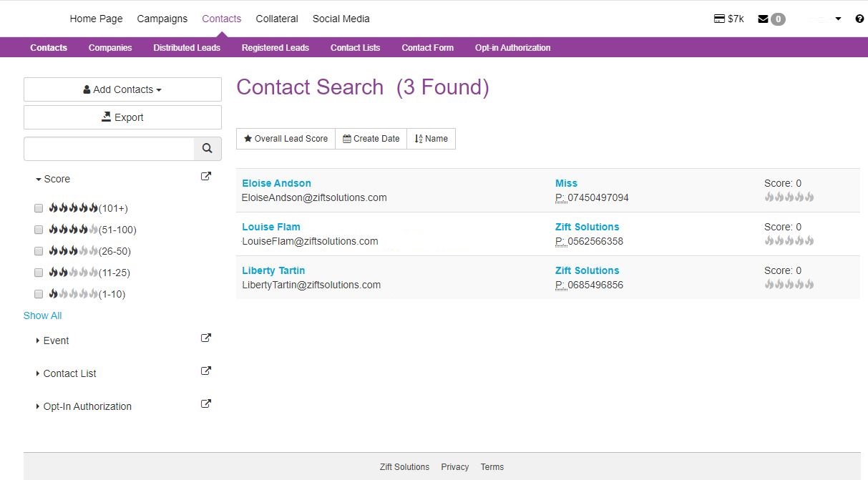Open the Score filter external link icon
This screenshot has height=480, width=868.
[205, 175]
